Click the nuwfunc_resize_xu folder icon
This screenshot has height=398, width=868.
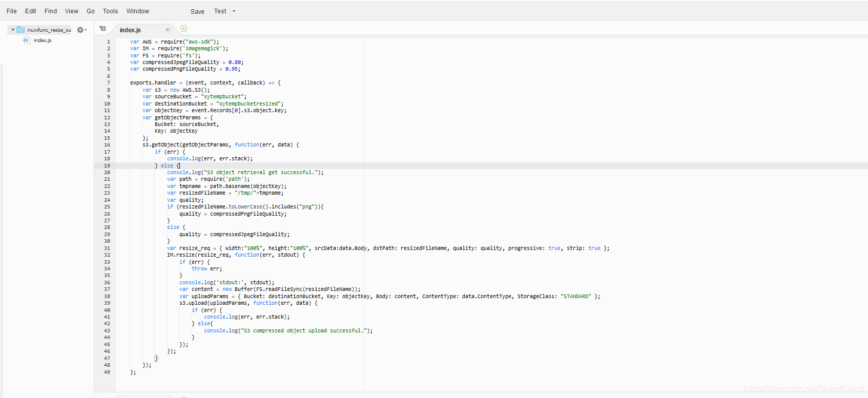(x=20, y=30)
